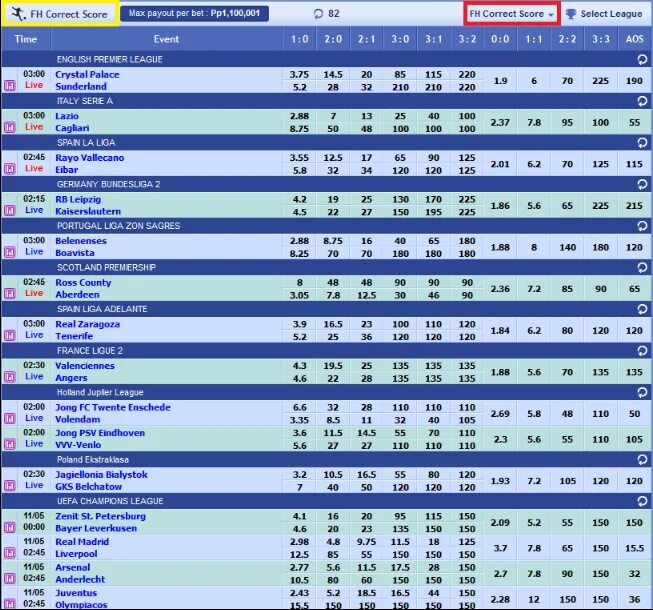Open stats icon for Jong PSV Eindhoven match
Viewport: 653px width, 610px height.
point(10,444)
